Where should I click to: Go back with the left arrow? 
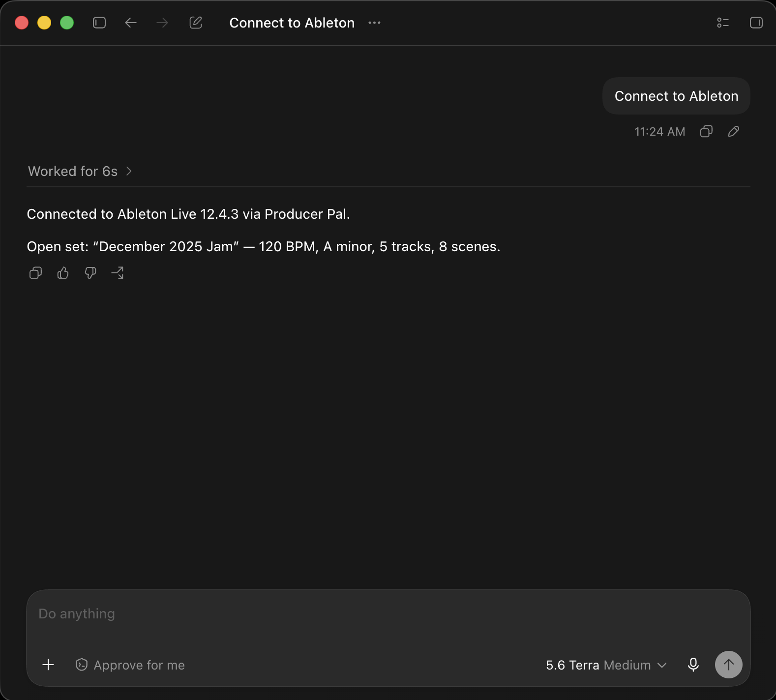tap(131, 23)
